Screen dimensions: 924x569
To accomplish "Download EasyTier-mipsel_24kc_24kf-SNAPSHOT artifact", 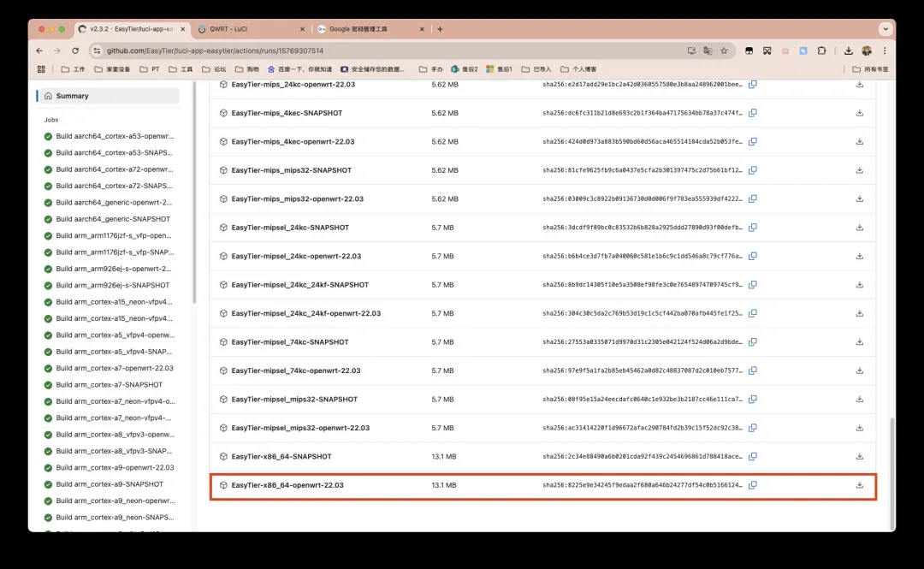I will [x=859, y=285].
